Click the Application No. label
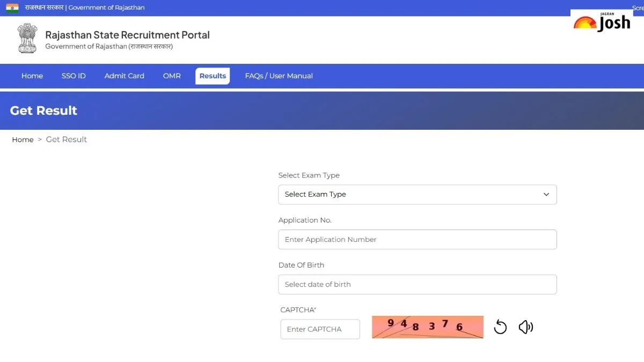 click(x=305, y=220)
